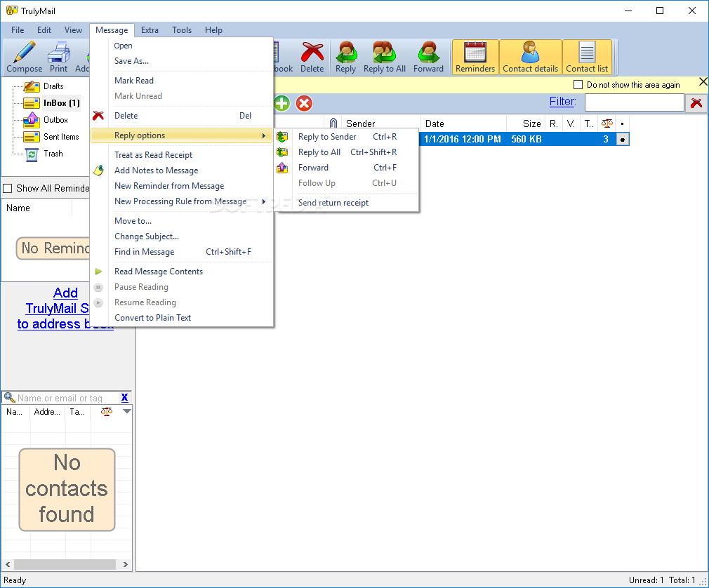This screenshot has height=588, width=709.
Task: Click the Compose pencil icon
Action: pos(25,52)
